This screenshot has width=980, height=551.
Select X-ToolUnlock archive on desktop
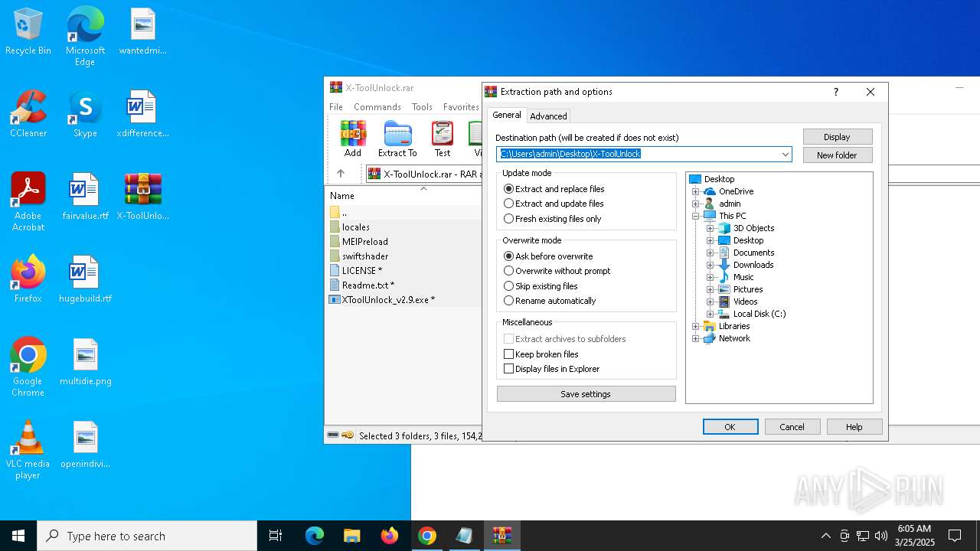tap(143, 197)
